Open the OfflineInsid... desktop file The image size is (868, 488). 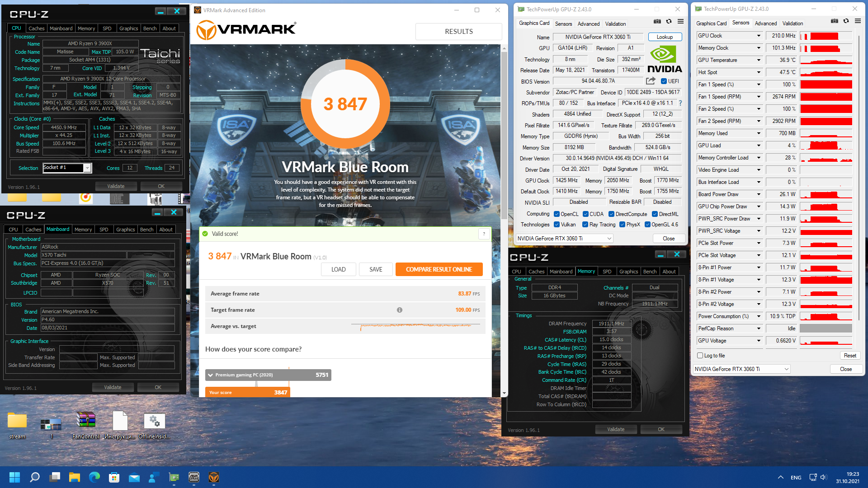(154, 425)
